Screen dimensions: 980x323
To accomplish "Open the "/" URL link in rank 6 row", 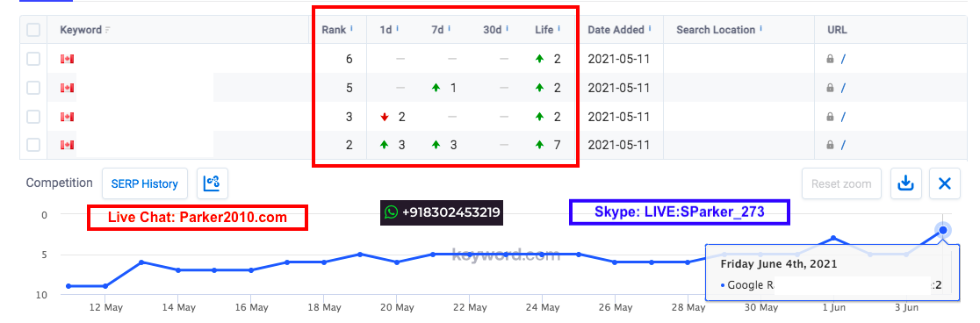I will pos(843,60).
